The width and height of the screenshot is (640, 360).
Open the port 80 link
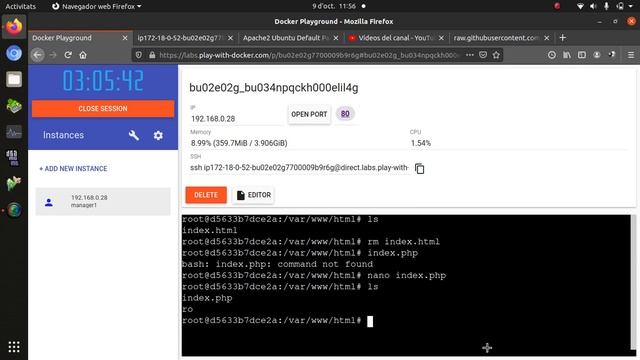tap(345, 114)
